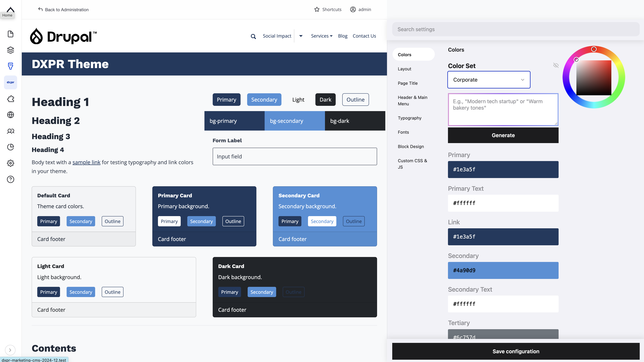Click Secondary button in Secondary Card
Image resolution: width=644 pixels, height=362 pixels.
pyautogui.click(x=322, y=221)
